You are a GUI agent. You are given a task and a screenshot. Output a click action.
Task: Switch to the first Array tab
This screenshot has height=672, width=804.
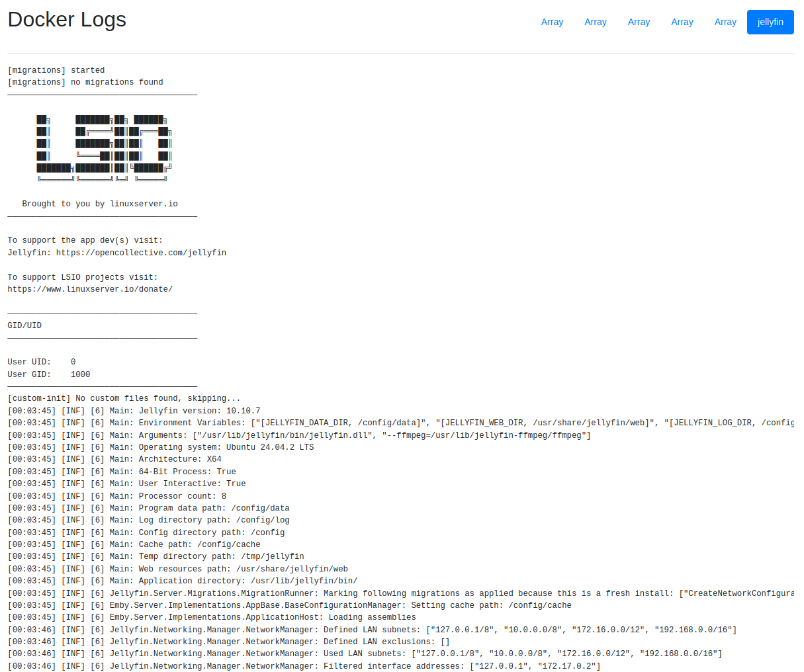(552, 22)
